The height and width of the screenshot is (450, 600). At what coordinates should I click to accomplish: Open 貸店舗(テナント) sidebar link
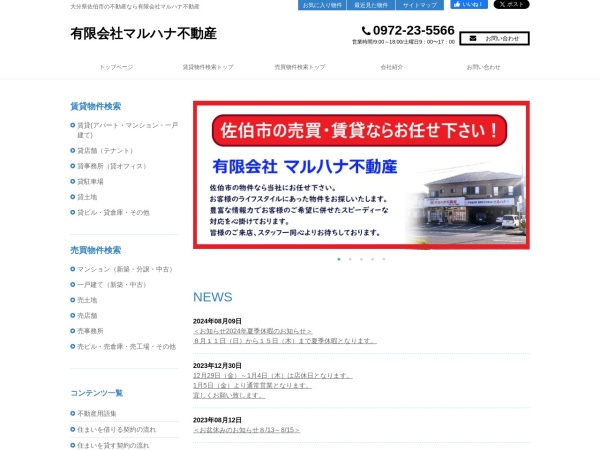coord(105,151)
